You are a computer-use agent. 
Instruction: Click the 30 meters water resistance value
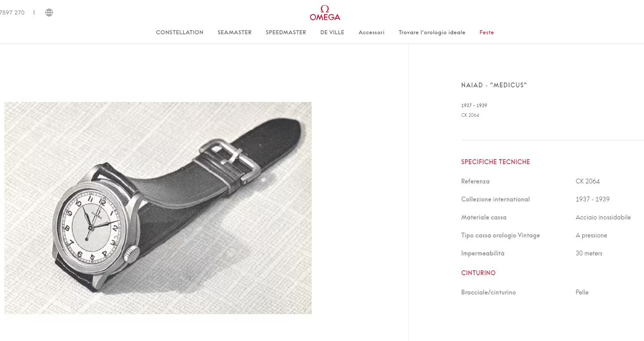[589, 253]
